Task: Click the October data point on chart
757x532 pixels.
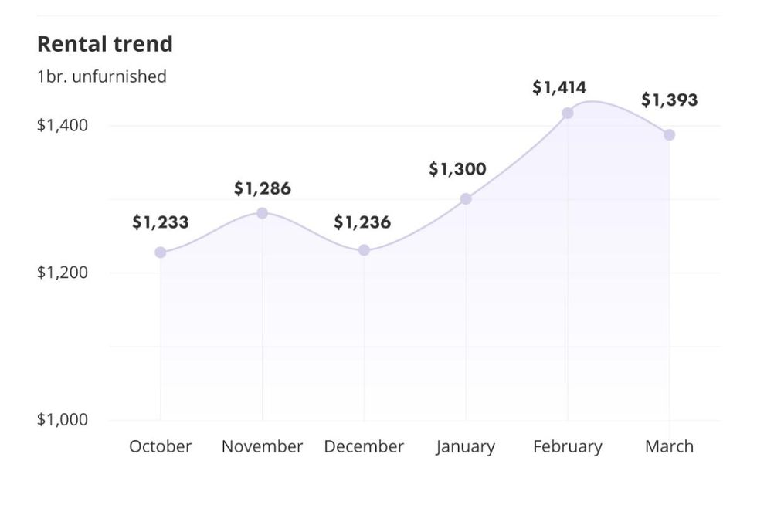Action: point(160,252)
